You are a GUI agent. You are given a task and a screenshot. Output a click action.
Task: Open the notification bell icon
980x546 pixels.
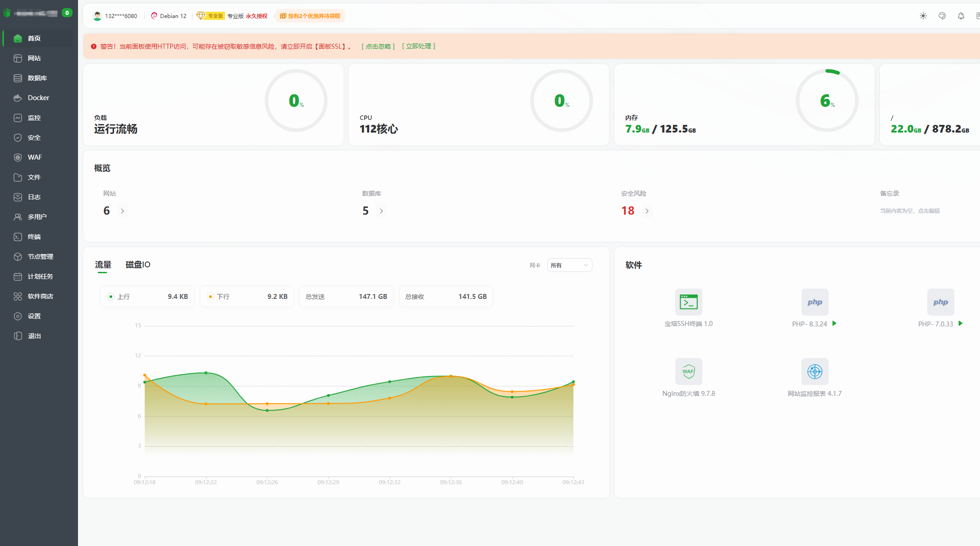[961, 16]
